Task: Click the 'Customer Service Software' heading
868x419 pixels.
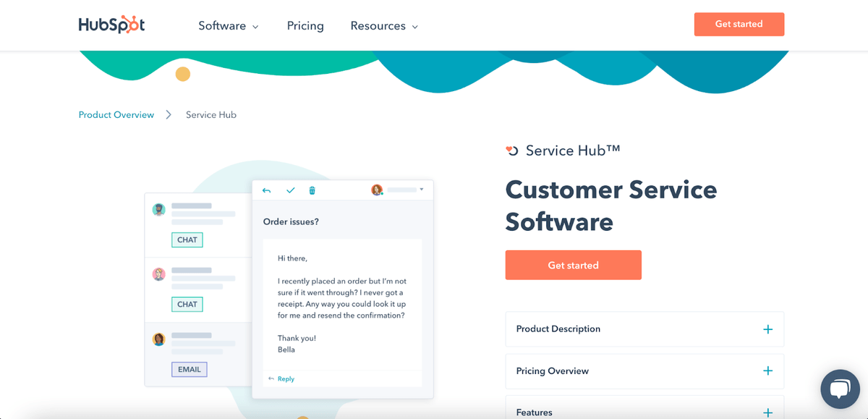Action: [611, 206]
